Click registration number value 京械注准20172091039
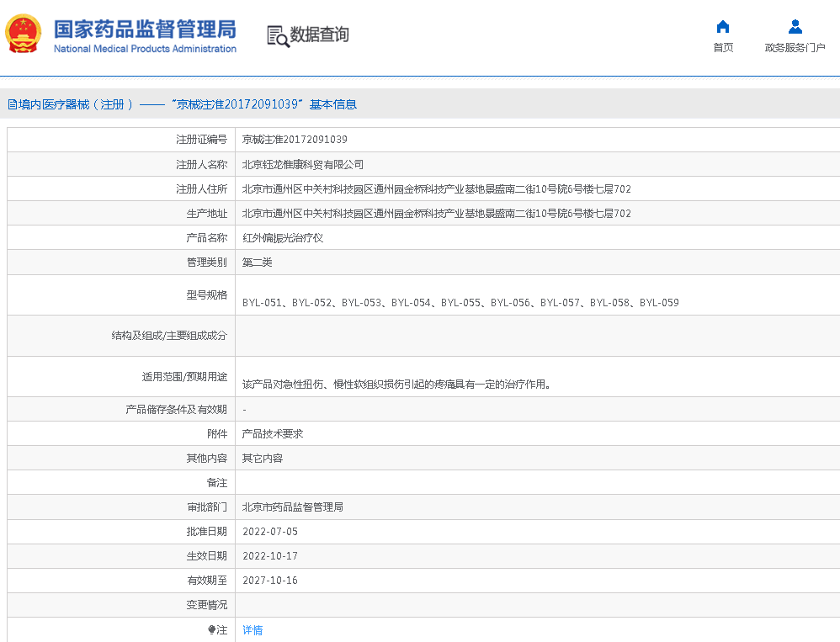The width and height of the screenshot is (840, 642). [x=295, y=140]
